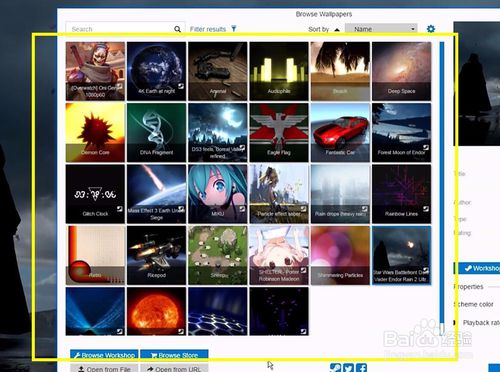Select Mass Effect 3 Earth Under Siege wallpaper
Screen dimensions: 500x372
pyautogui.click(x=157, y=194)
